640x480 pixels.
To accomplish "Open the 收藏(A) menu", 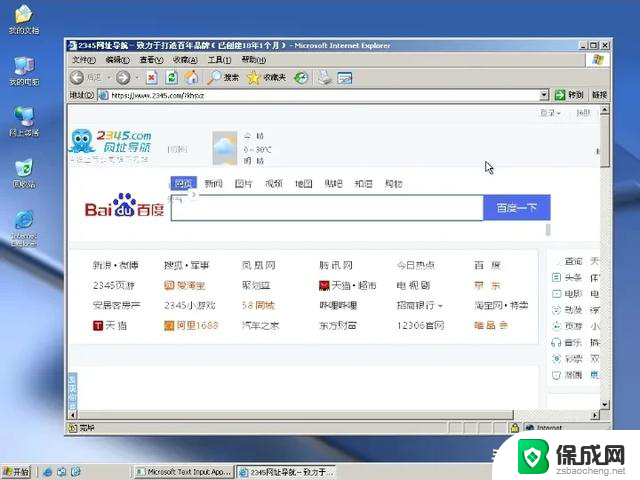I will pyautogui.click(x=185, y=60).
